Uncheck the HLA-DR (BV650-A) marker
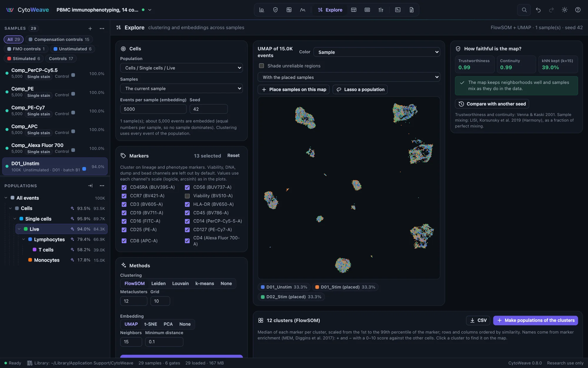588x368 pixels. coord(187,204)
